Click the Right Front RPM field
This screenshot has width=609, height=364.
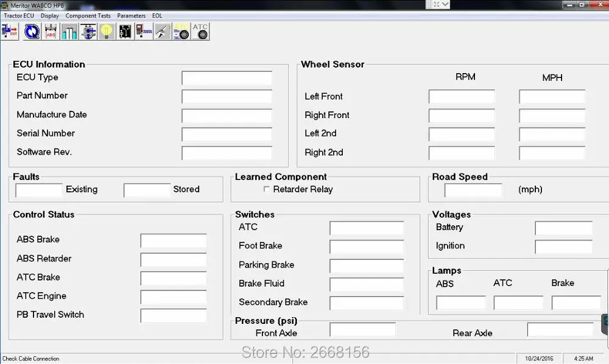(x=462, y=115)
